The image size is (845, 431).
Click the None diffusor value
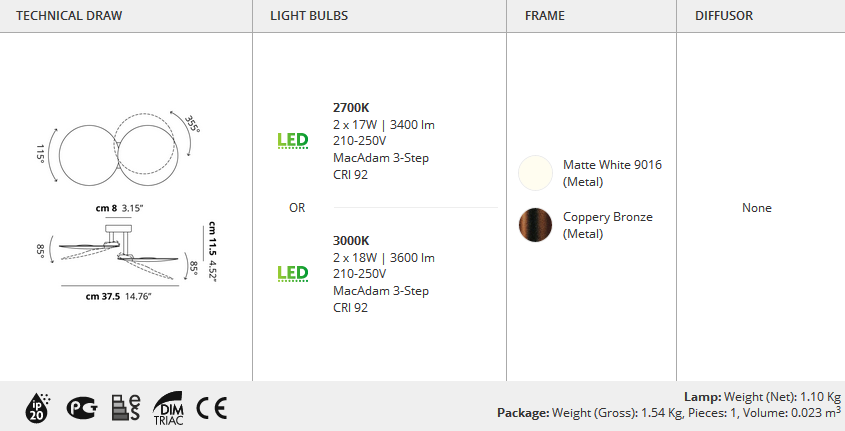pos(757,207)
